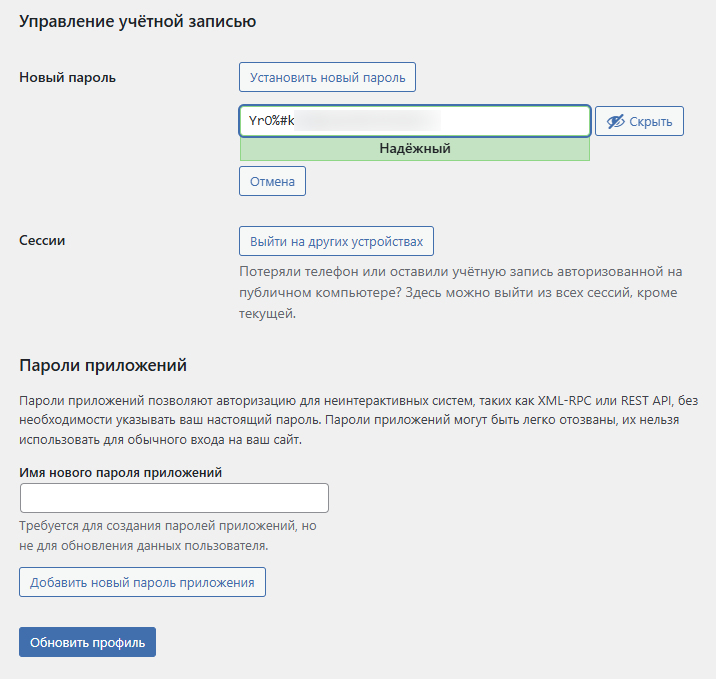
Task: Click the 'Имя нового пароля приложений' field label
Action: 120,472
